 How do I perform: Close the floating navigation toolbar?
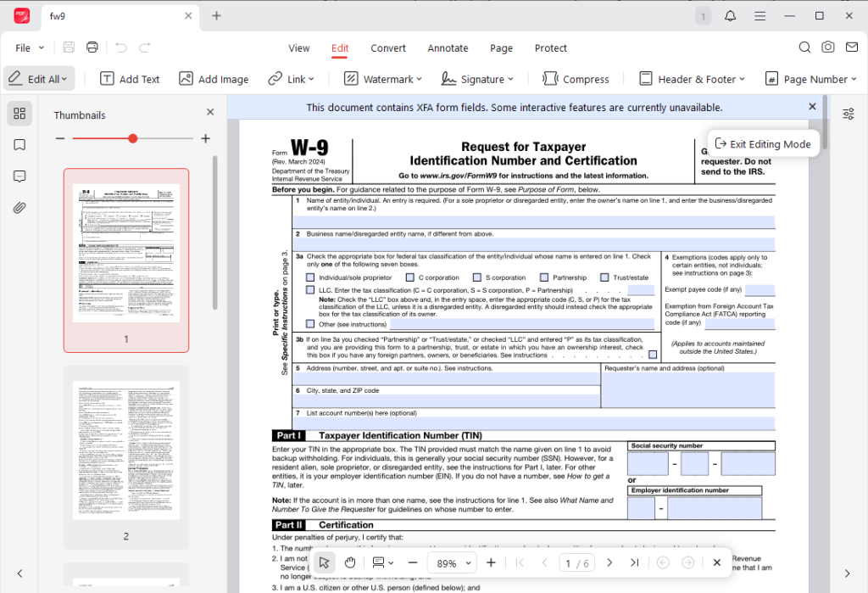click(x=717, y=563)
